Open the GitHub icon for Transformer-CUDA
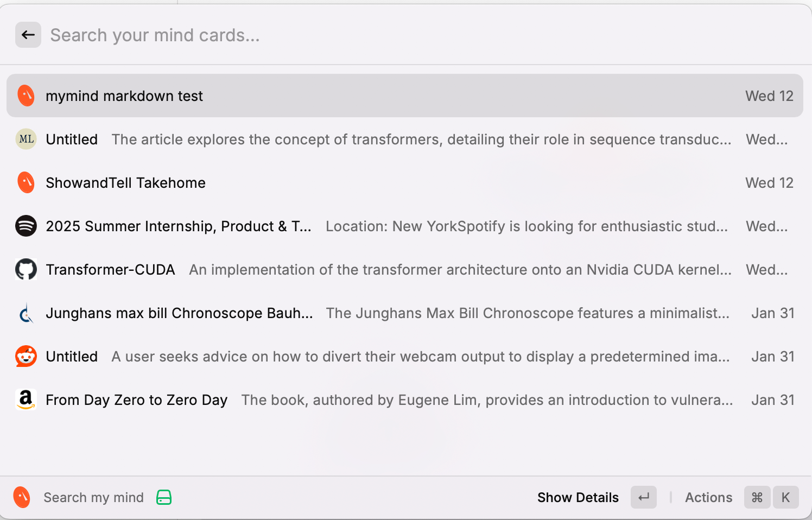 point(26,269)
